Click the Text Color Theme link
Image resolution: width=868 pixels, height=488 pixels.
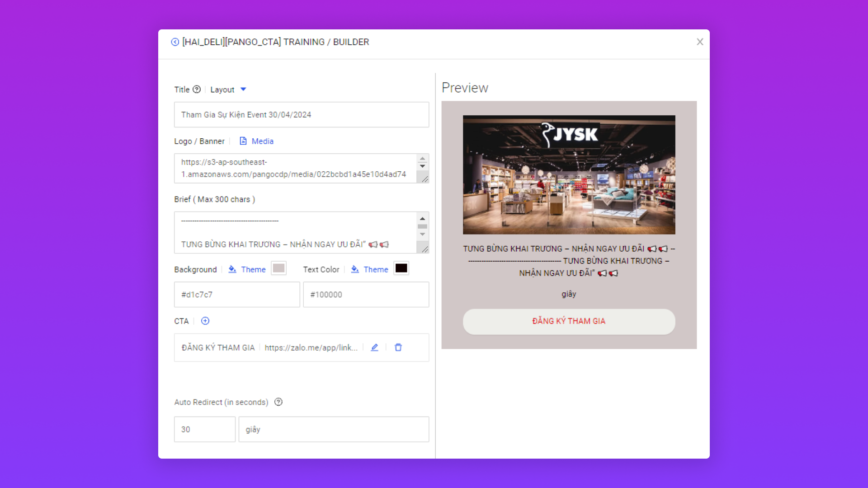pos(376,269)
